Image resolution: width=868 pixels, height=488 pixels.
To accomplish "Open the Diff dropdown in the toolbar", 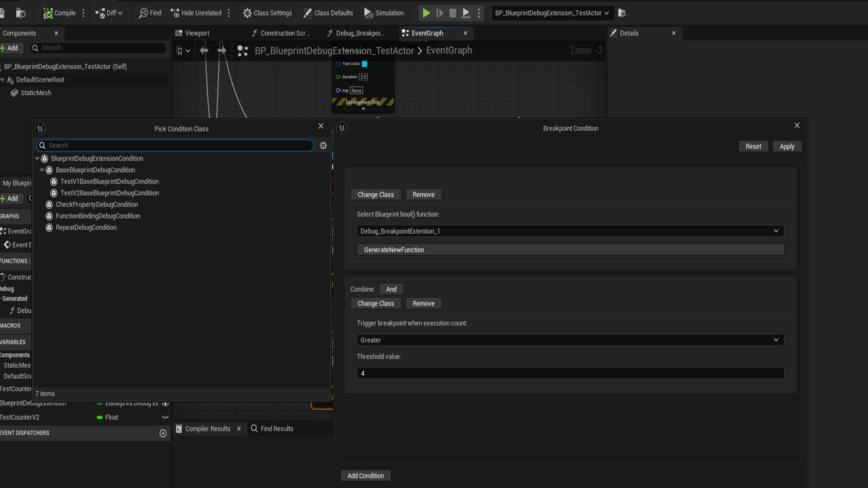I will pyautogui.click(x=110, y=13).
